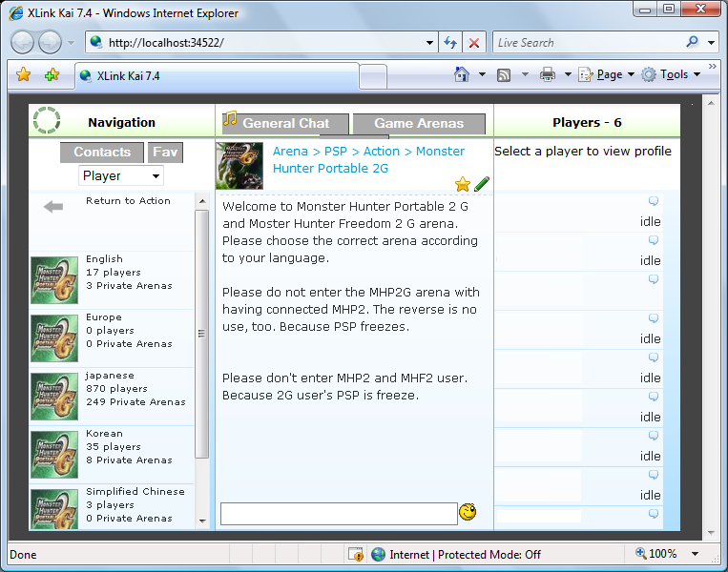Click the page vertical scroll up arrow

tap(711, 103)
